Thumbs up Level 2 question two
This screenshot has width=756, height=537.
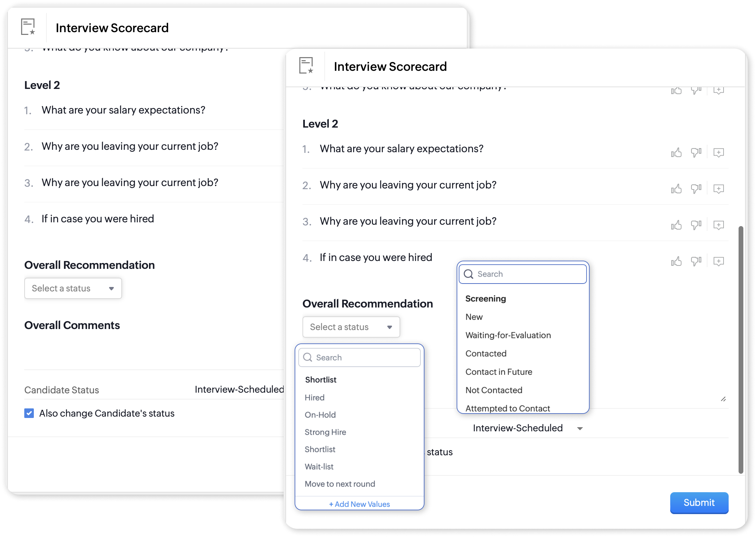click(x=676, y=189)
